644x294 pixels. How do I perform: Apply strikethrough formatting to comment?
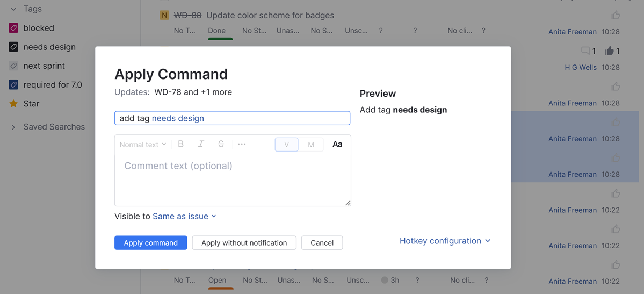[221, 144]
